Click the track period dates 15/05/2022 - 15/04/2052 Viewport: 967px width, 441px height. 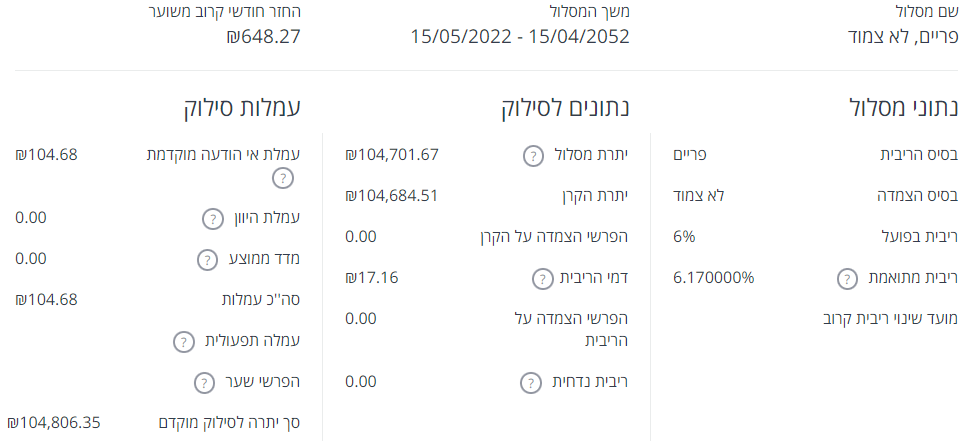pyautogui.click(x=520, y=37)
